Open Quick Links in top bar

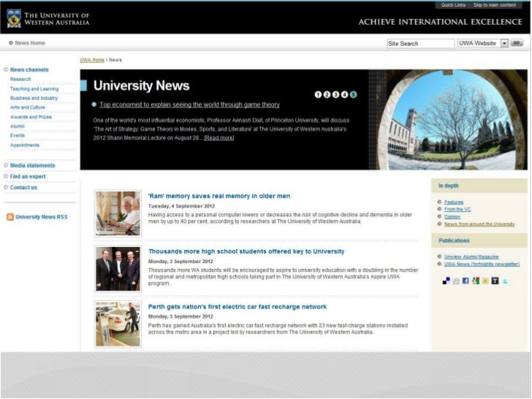[x=453, y=4]
